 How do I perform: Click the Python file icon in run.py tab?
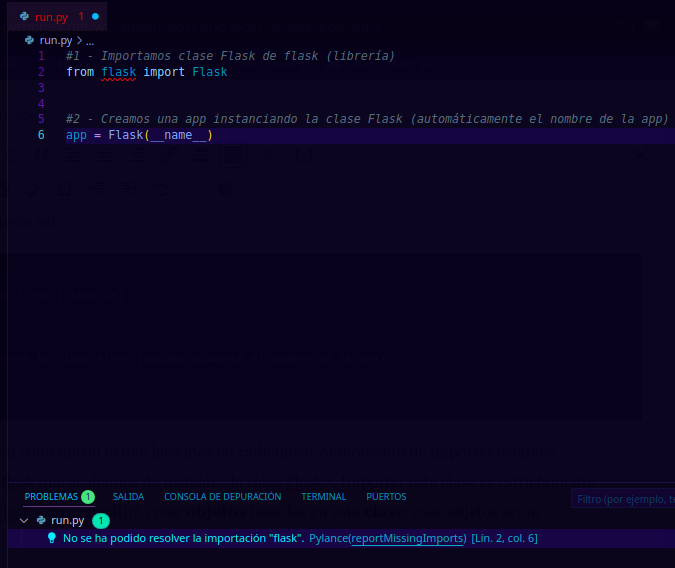click(x=24, y=17)
